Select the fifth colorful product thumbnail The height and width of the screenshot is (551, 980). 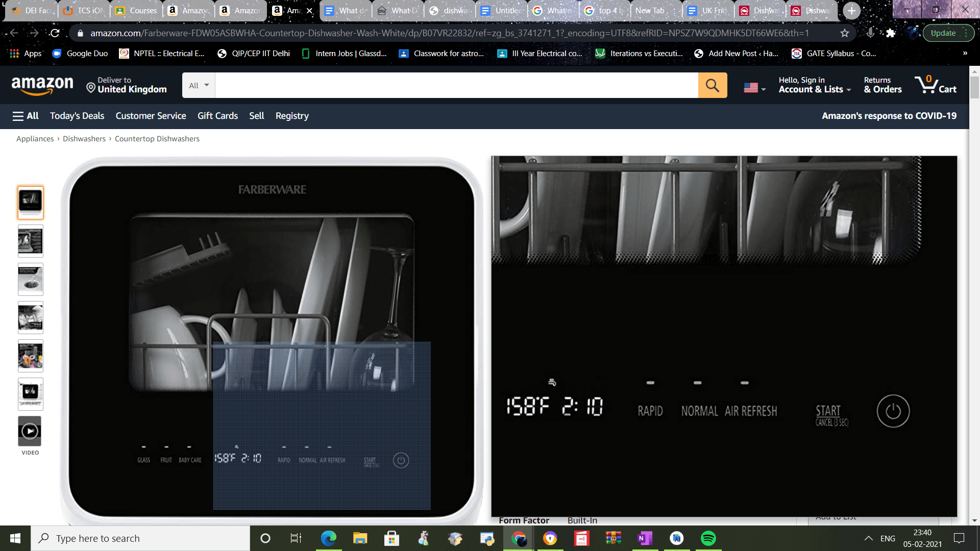(x=31, y=356)
